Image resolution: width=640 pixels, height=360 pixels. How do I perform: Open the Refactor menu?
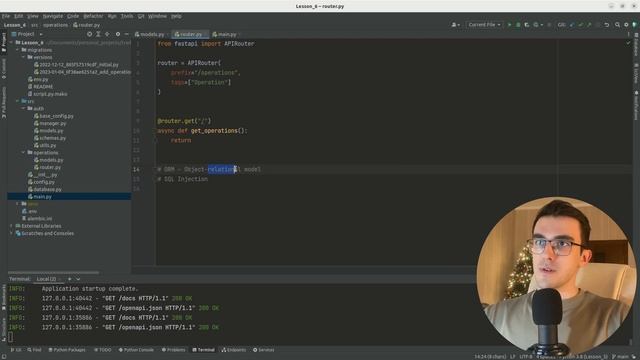pyautogui.click(x=93, y=16)
